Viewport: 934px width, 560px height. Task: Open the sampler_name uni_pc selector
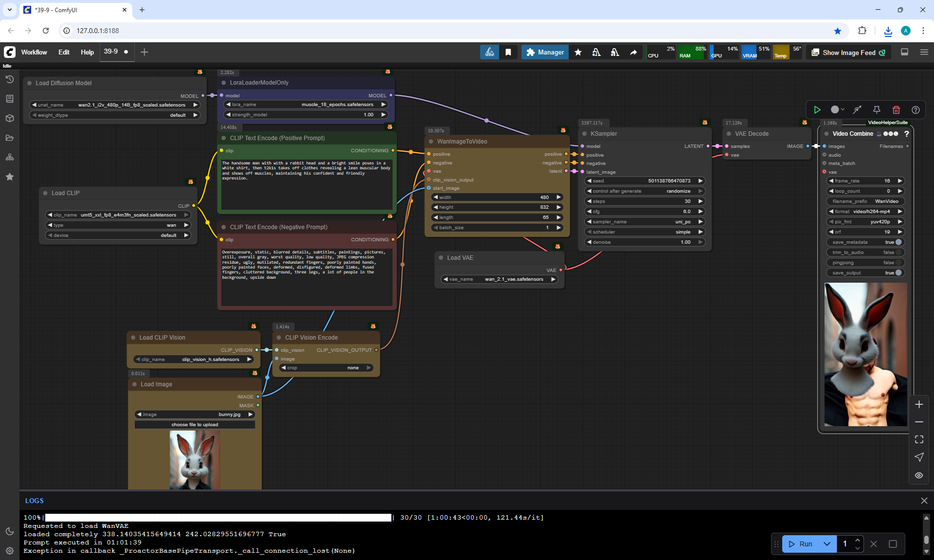pyautogui.click(x=645, y=221)
